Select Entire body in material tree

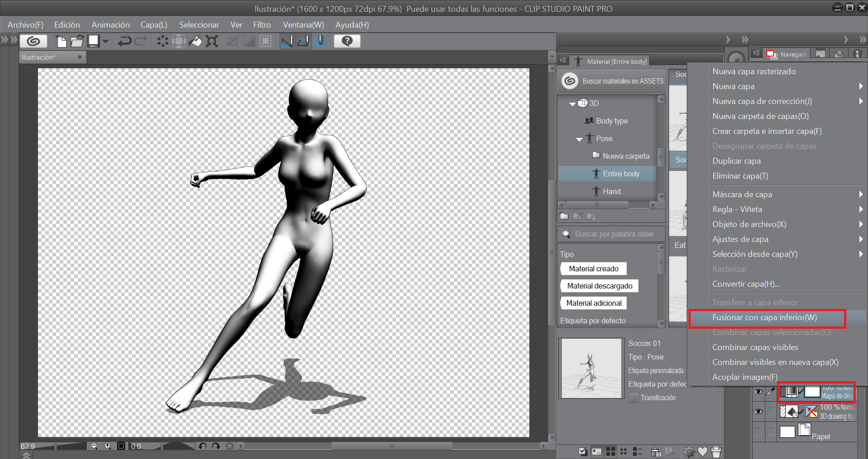coord(607,174)
